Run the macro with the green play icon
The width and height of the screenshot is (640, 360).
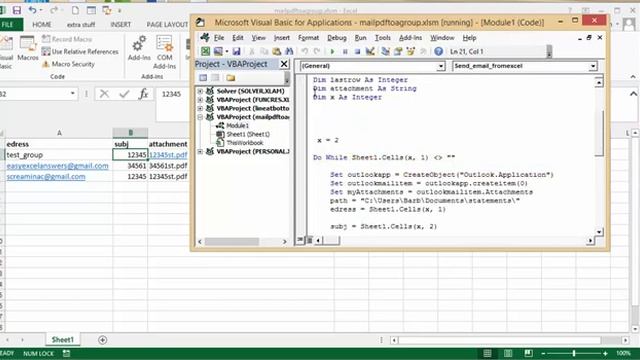(332, 51)
